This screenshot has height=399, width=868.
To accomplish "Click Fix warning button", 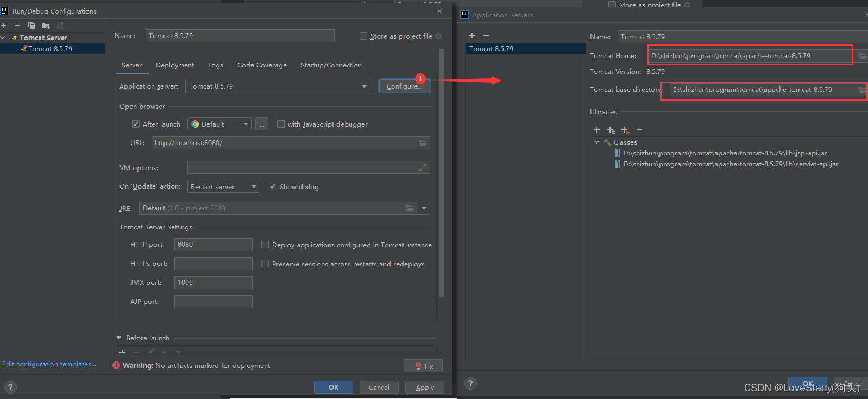I will pyautogui.click(x=423, y=366).
